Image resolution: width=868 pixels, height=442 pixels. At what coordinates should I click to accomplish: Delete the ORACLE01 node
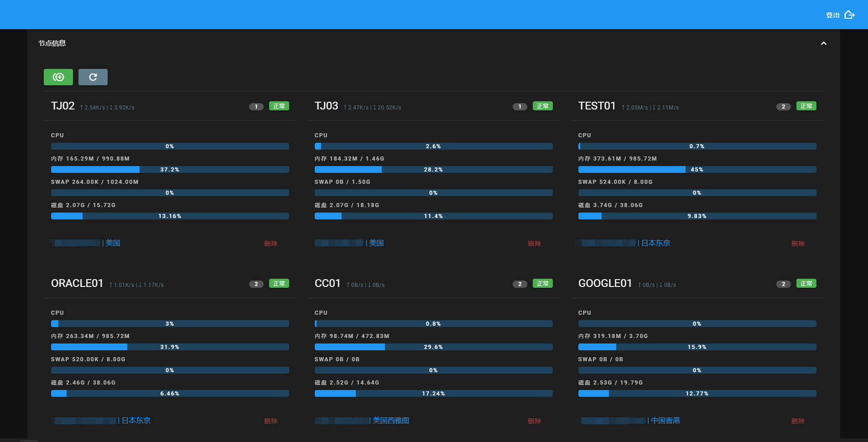pyautogui.click(x=271, y=421)
